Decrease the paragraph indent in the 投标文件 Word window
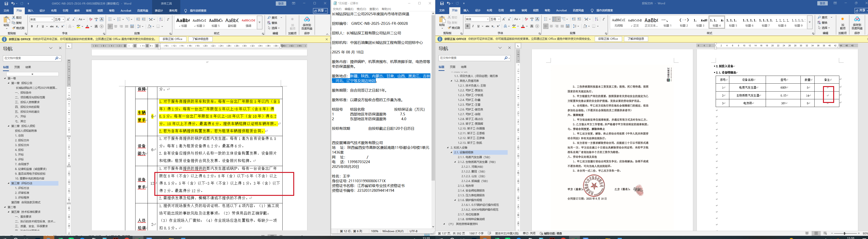868x239 pixels. [574, 19]
